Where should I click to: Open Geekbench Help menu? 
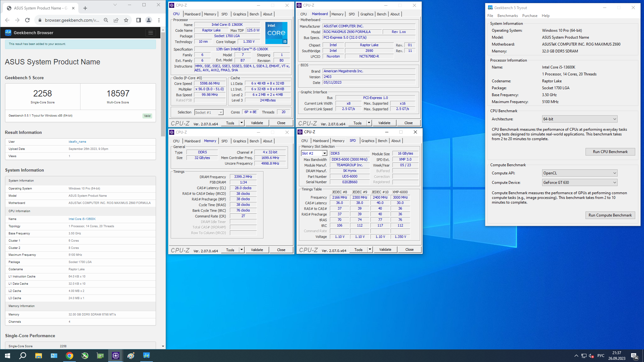coord(546,16)
